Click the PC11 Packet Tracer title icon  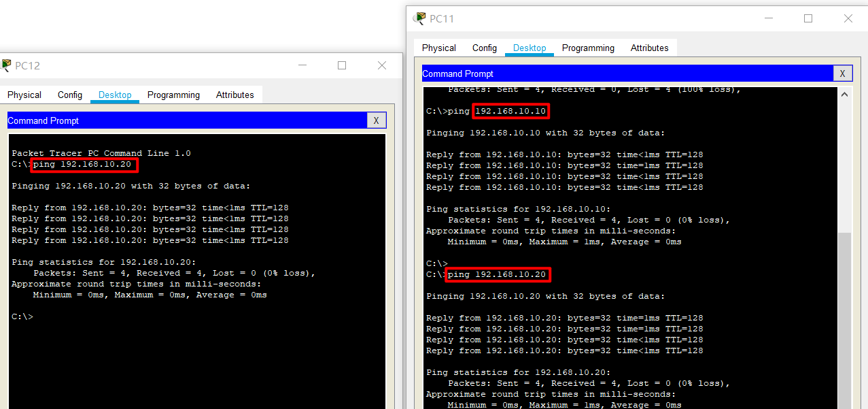pos(420,18)
